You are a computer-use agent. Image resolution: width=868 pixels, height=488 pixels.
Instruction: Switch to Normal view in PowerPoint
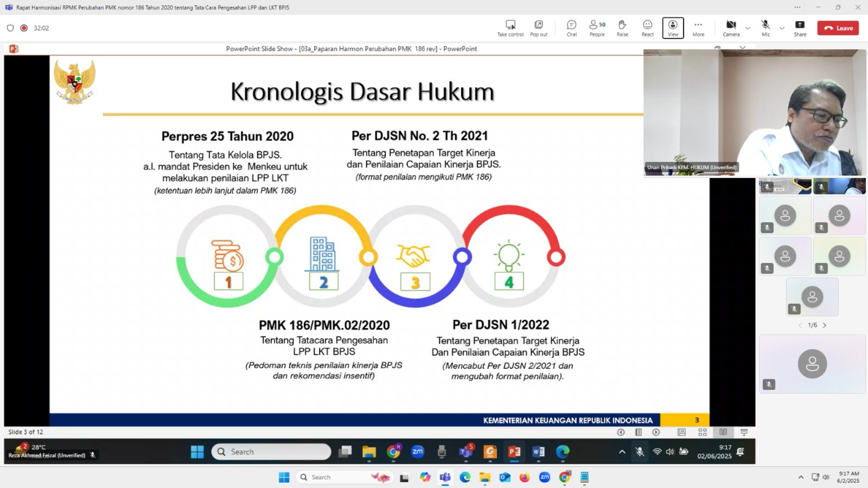pos(682,432)
